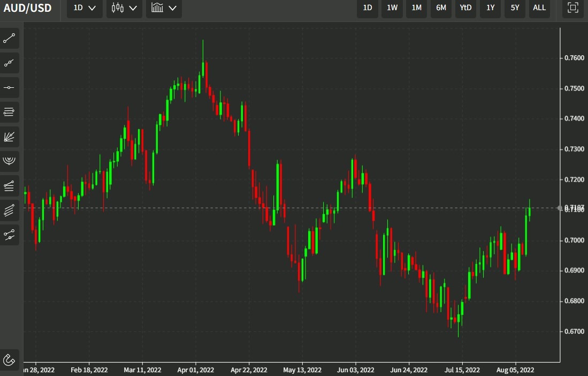Click the 0.6700 price axis label
Image resolution: width=588 pixels, height=376 pixels.
point(574,332)
